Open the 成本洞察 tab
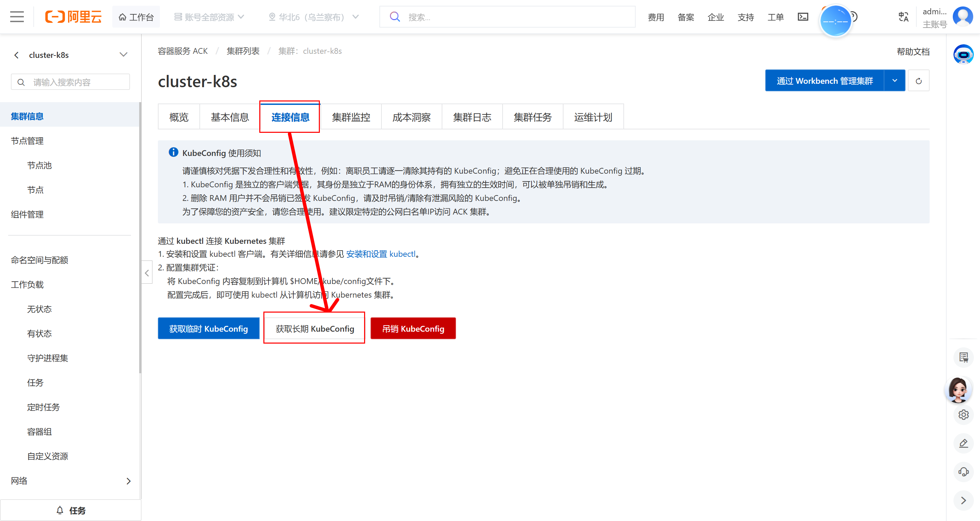 [x=411, y=117]
